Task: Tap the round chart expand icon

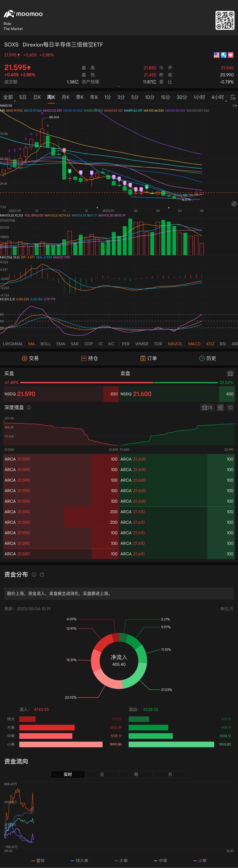Action: (234, 203)
